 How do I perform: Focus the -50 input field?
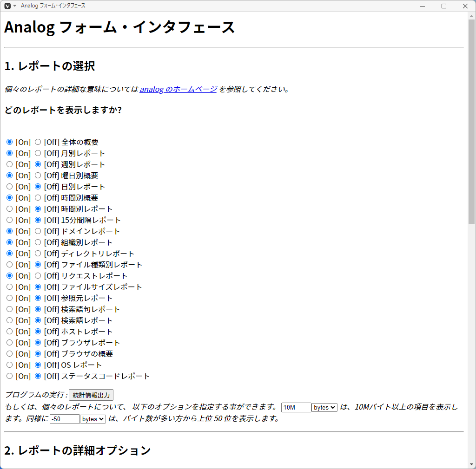click(65, 419)
